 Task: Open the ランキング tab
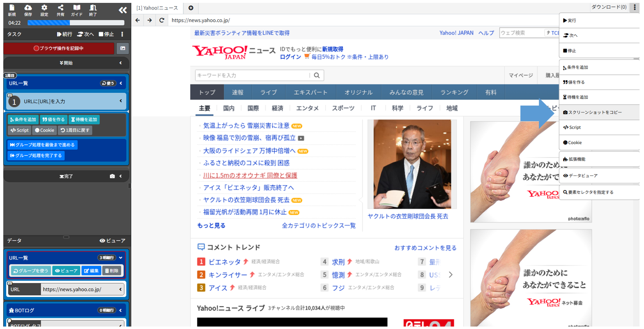point(454,92)
